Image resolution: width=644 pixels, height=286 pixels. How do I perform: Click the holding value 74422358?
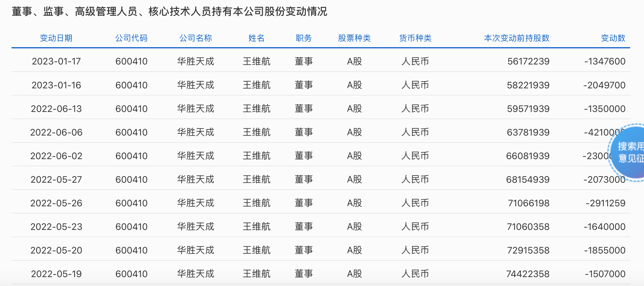tap(528, 274)
